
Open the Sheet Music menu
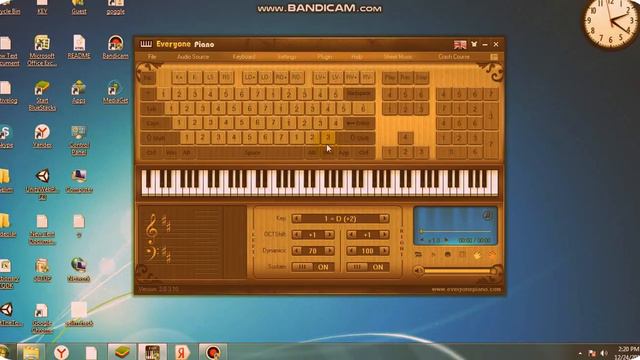398,57
